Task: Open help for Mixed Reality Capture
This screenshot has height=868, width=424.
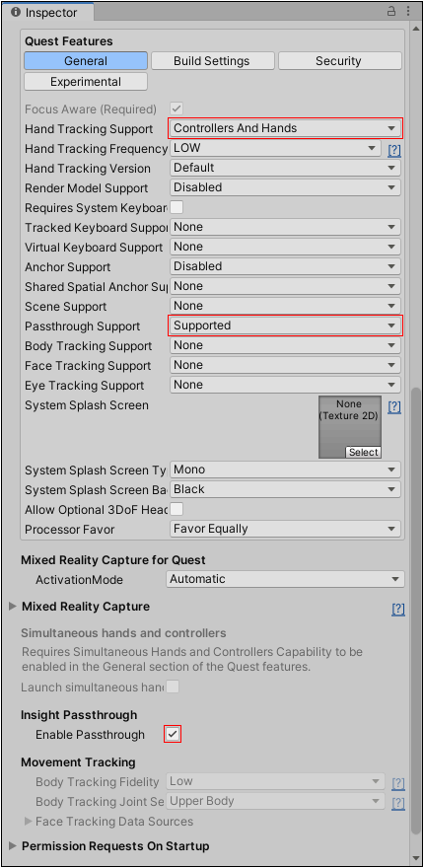Action: (398, 609)
